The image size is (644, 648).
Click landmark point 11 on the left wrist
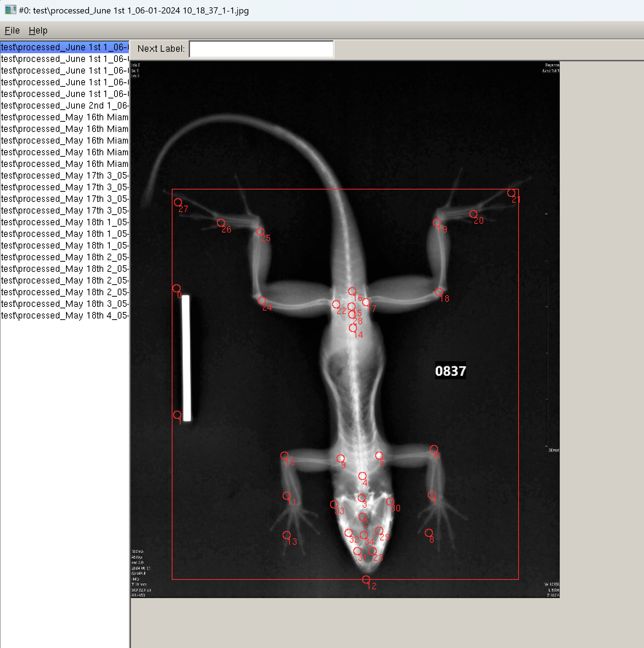click(x=287, y=496)
